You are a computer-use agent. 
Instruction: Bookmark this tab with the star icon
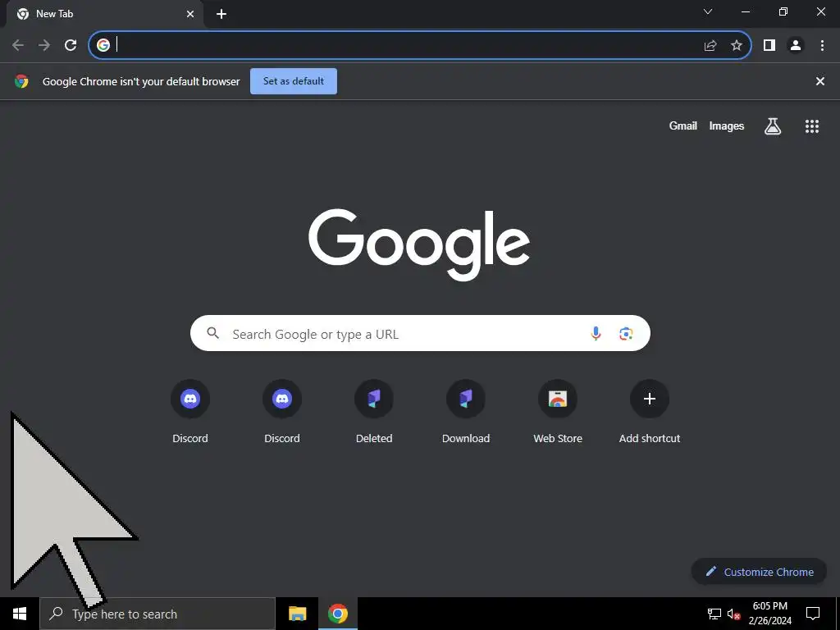(x=737, y=45)
